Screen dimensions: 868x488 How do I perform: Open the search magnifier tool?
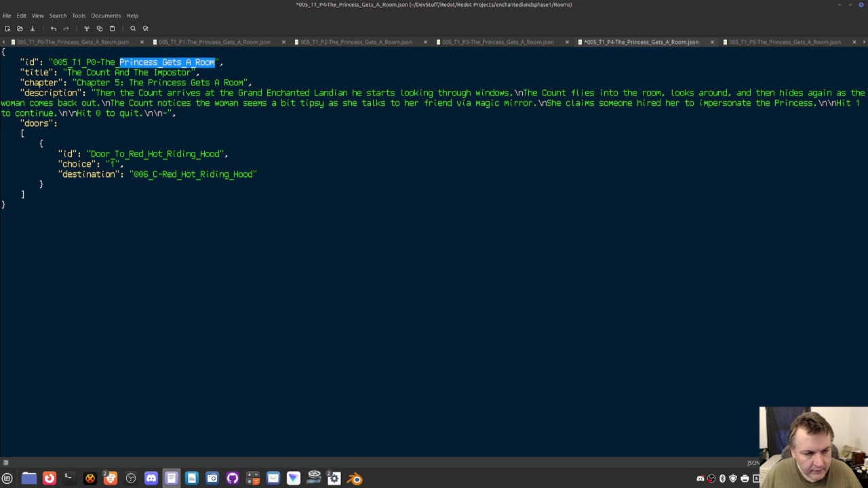tap(133, 28)
